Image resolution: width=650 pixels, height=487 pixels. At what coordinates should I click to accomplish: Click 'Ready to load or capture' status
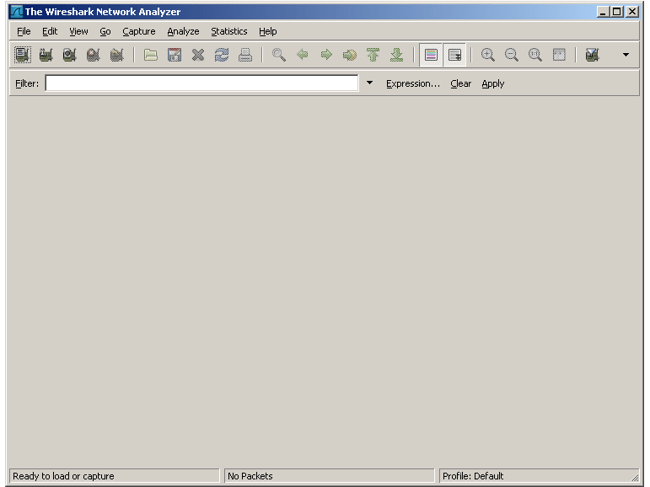(x=63, y=476)
